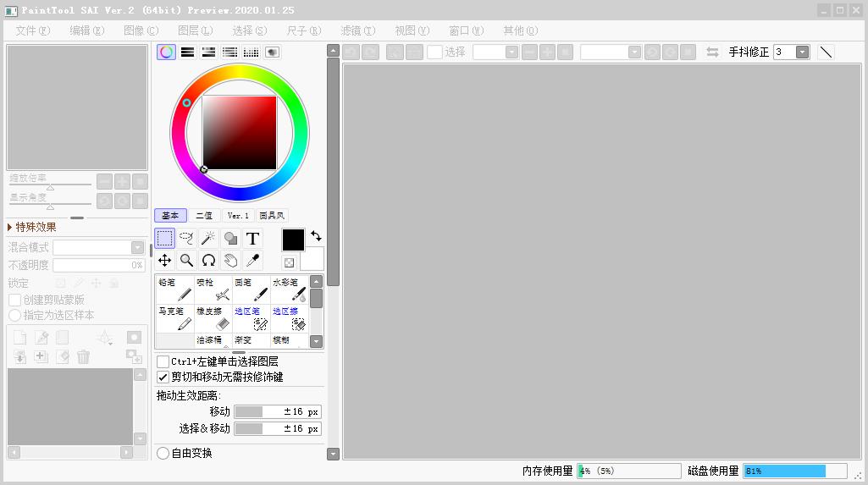Switch to the 基本 tool tab
The image size is (868, 485).
[170, 216]
